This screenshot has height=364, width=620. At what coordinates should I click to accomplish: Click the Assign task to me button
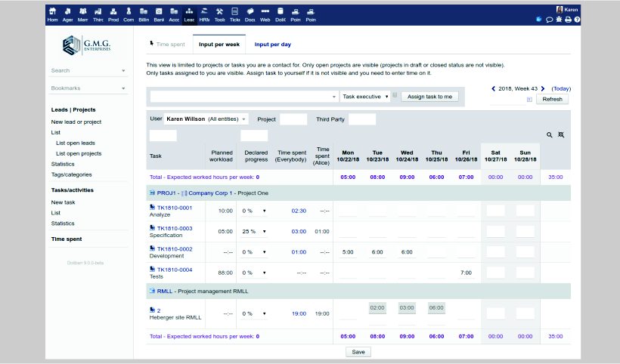[x=429, y=97]
